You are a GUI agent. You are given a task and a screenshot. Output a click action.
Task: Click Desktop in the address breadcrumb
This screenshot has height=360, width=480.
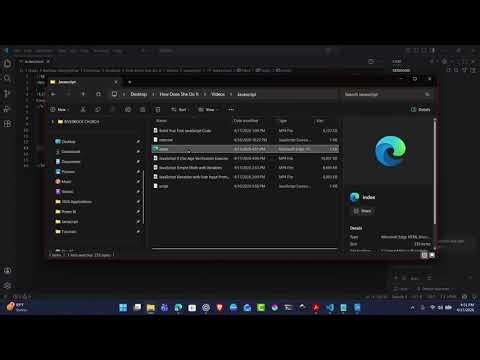click(x=139, y=94)
